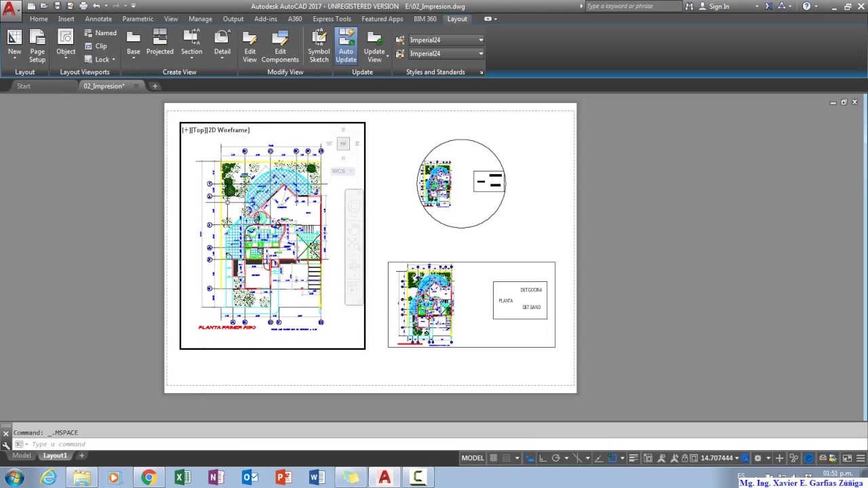868x488 pixels.
Task: Click the ViewCube TOP face
Action: pyautogui.click(x=343, y=143)
